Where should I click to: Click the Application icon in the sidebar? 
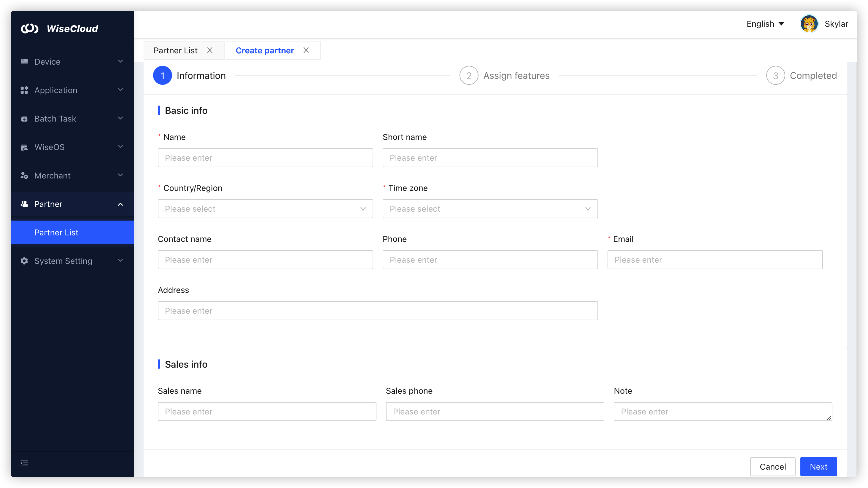tap(24, 90)
